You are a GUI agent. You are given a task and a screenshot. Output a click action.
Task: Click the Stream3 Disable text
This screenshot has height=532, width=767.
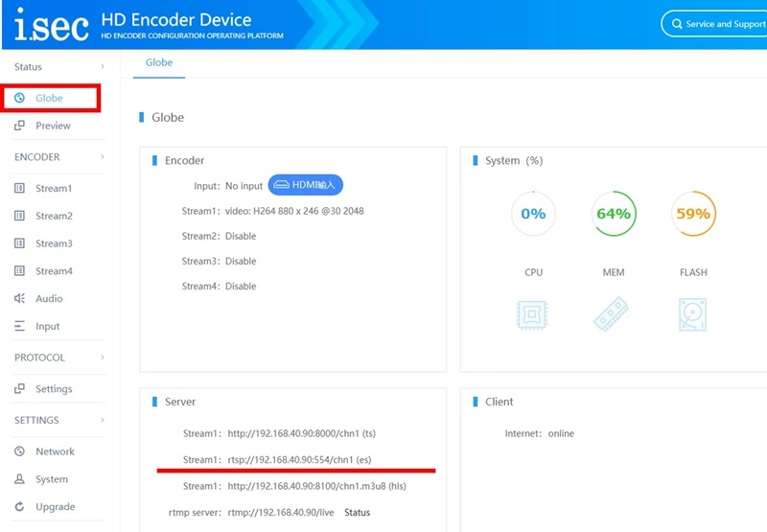point(241,261)
